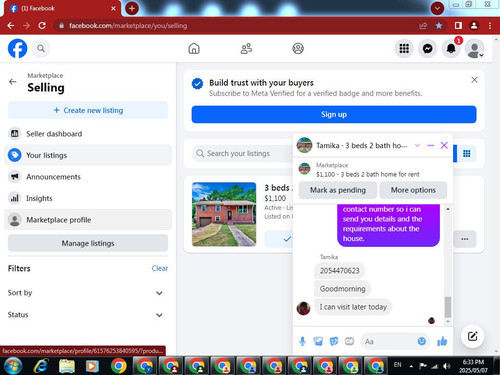The height and width of the screenshot is (375, 500).
Task: Open the apps grid menu icon
Action: (404, 49)
